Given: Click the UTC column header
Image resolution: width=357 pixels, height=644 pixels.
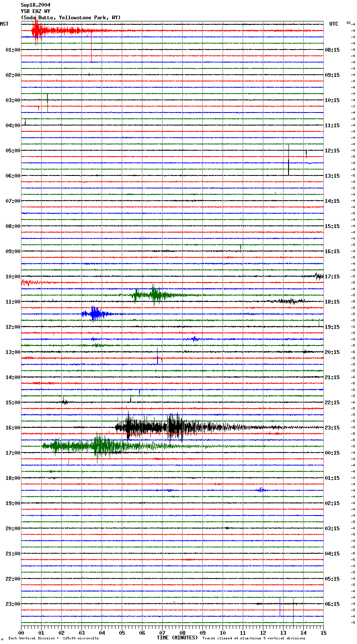Looking at the screenshot, I should pos(333,24).
